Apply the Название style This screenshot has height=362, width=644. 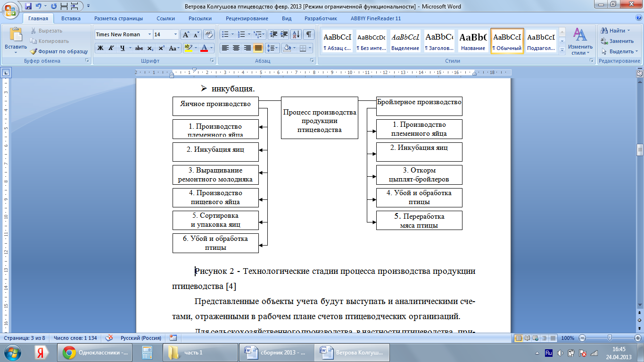(473, 41)
